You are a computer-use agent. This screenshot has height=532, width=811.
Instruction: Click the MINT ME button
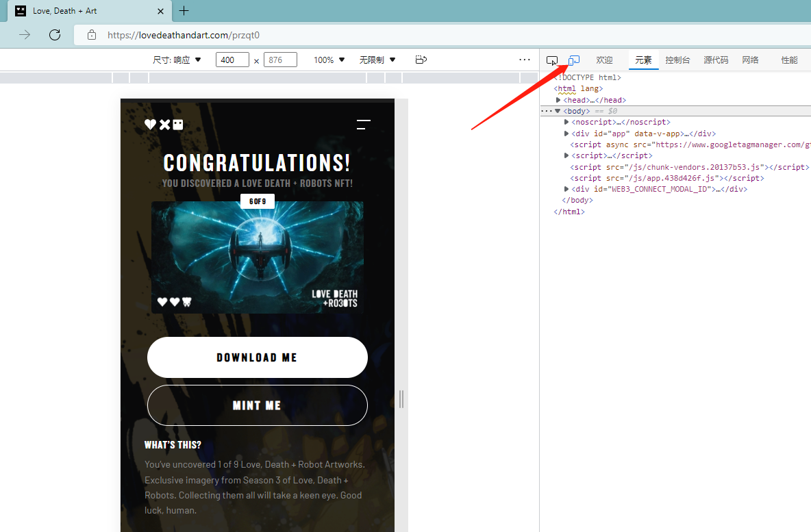[258, 405]
